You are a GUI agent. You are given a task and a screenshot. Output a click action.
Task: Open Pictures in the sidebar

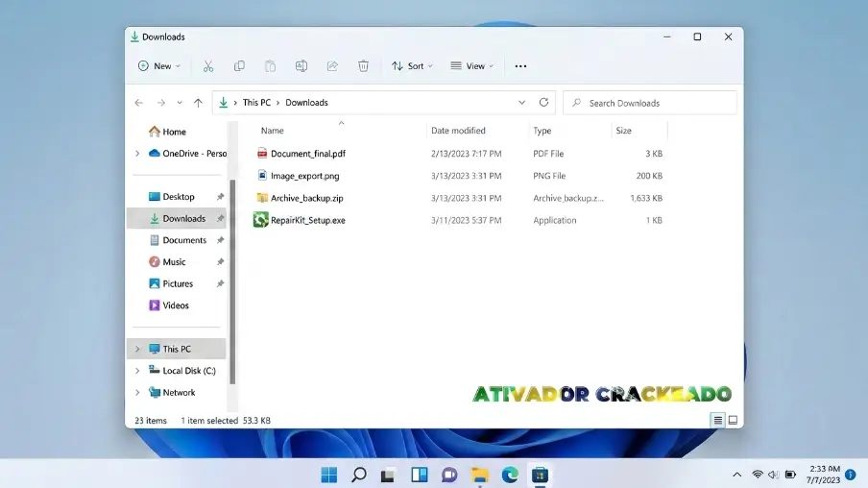[x=171, y=283]
